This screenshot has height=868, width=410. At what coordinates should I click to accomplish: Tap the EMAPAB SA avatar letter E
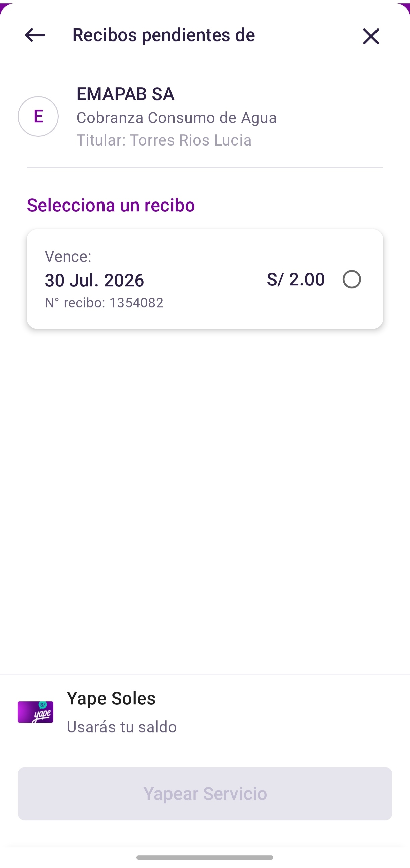coord(38,116)
